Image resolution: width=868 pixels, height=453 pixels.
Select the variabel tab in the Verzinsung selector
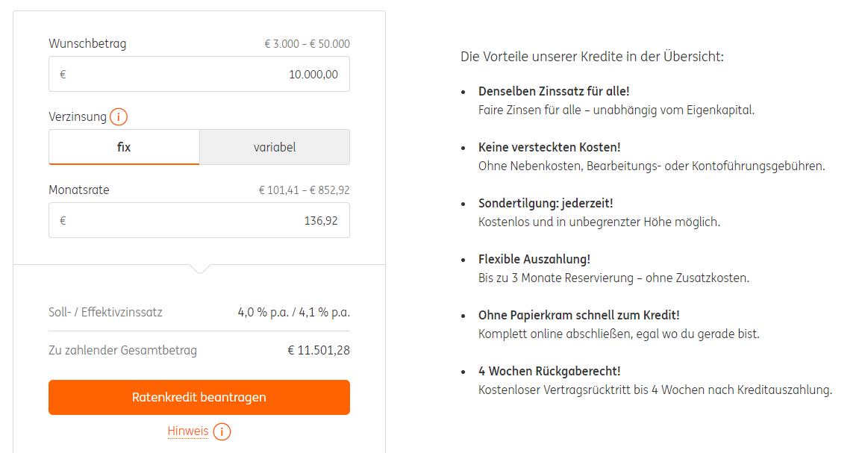(x=274, y=146)
